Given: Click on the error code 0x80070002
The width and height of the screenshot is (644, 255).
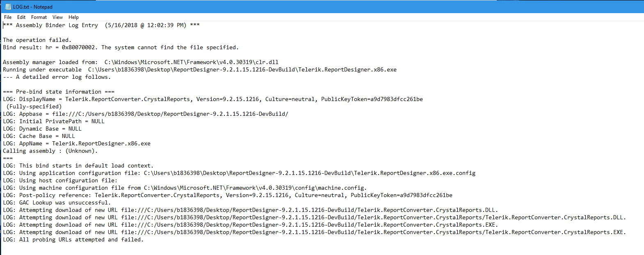Looking at the screenshot, I should click(x=78, y=48).
